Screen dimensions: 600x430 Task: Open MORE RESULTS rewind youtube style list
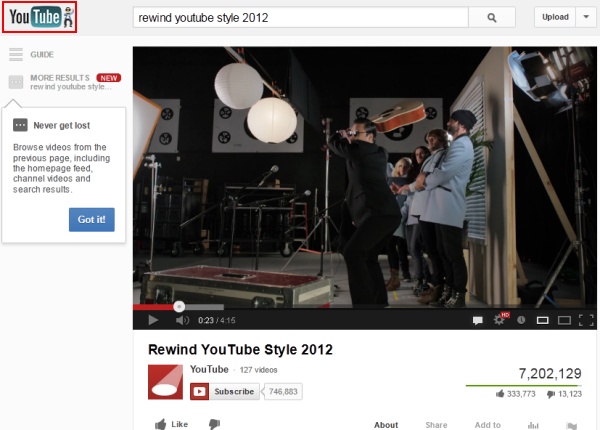[x=71, y=82]
